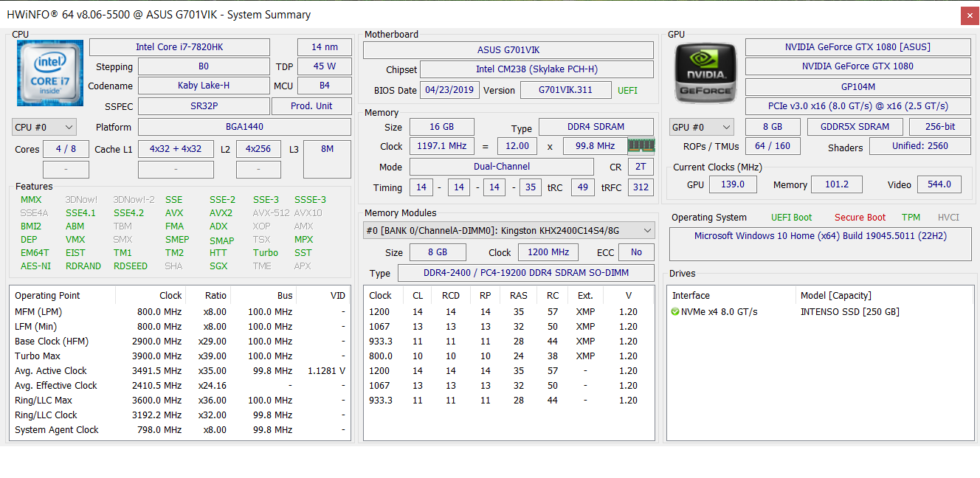
Task: Click the red Secure Boot label
Action: (x=860, y=218)
